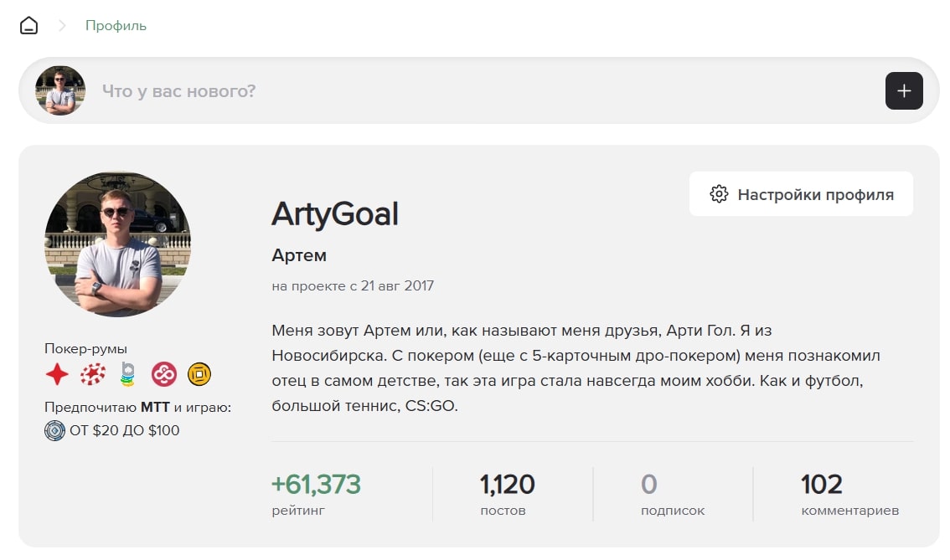This screenshot has height=560, width=950.
Task: Click the black plus button to add a post
Action: (x=904, y=90)
